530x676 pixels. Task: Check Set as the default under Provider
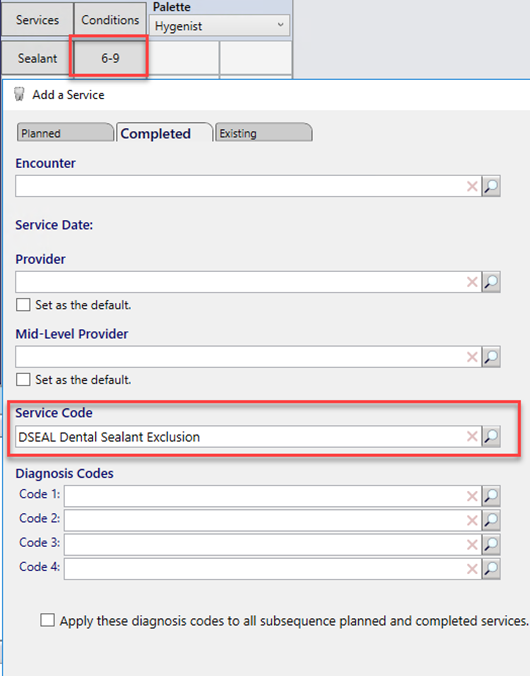(23, 305)
